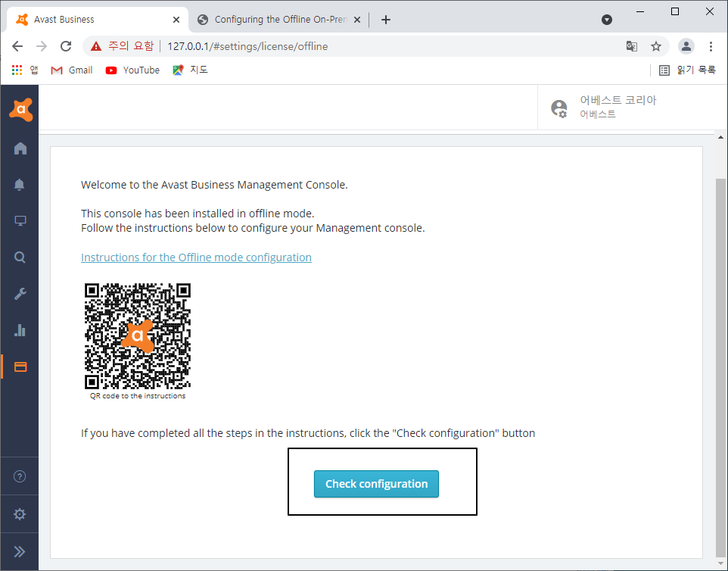Bookmark this page with star
Viewport: 728px width, 571px height.
655,46
